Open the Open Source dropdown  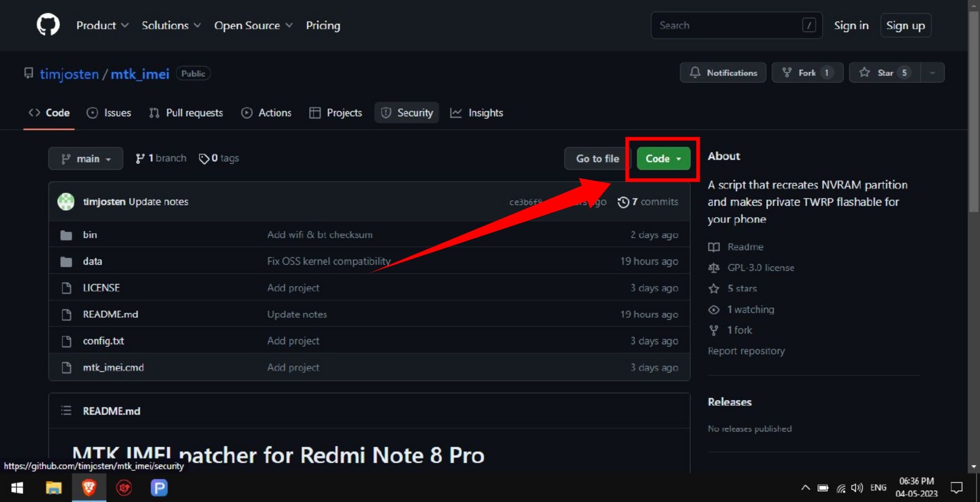point(253,25)
